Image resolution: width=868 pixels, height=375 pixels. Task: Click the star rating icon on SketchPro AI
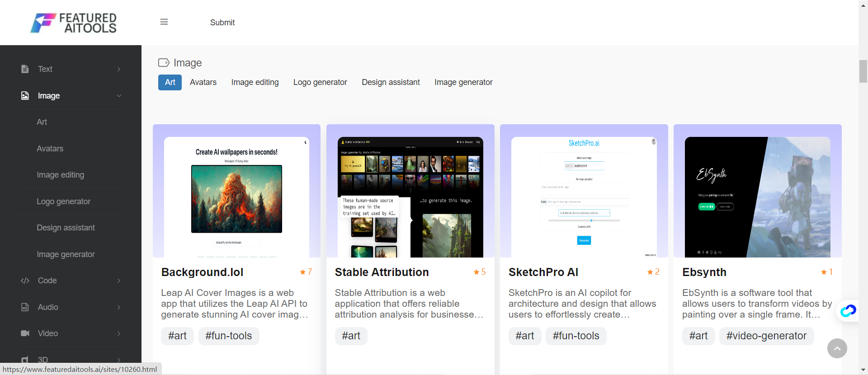coord(650,272)
